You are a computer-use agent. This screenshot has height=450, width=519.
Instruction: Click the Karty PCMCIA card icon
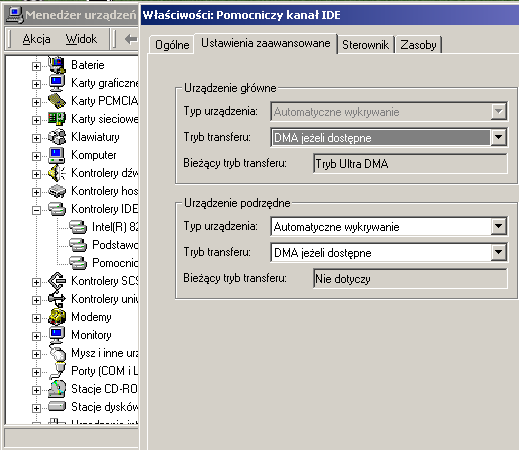(x=57, y=101)
